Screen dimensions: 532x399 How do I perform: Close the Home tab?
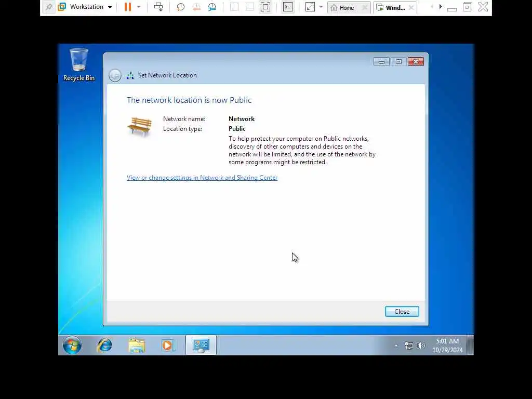point(365,7)
